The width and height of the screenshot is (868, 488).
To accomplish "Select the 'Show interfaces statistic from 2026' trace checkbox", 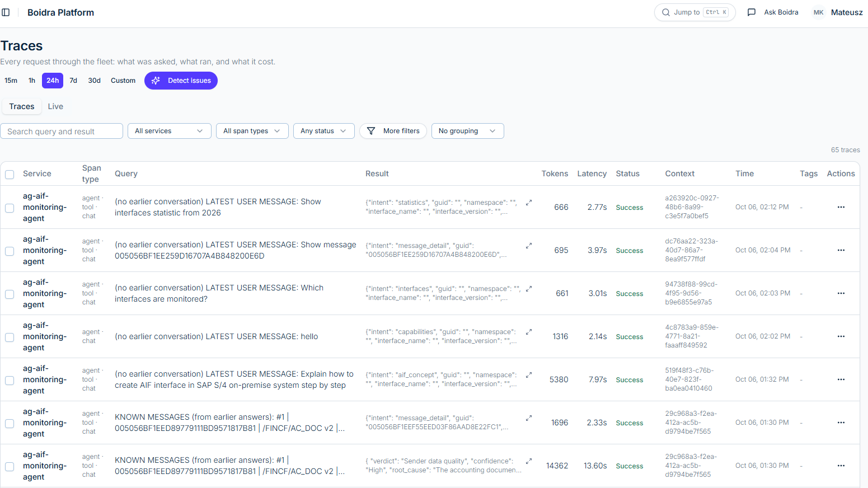I will [x=10, y=208].
